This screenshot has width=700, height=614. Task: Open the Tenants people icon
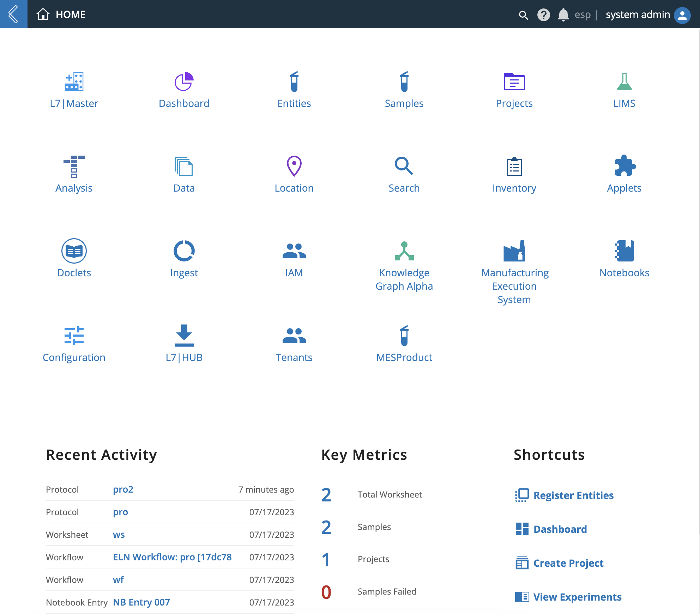point(294,336)
